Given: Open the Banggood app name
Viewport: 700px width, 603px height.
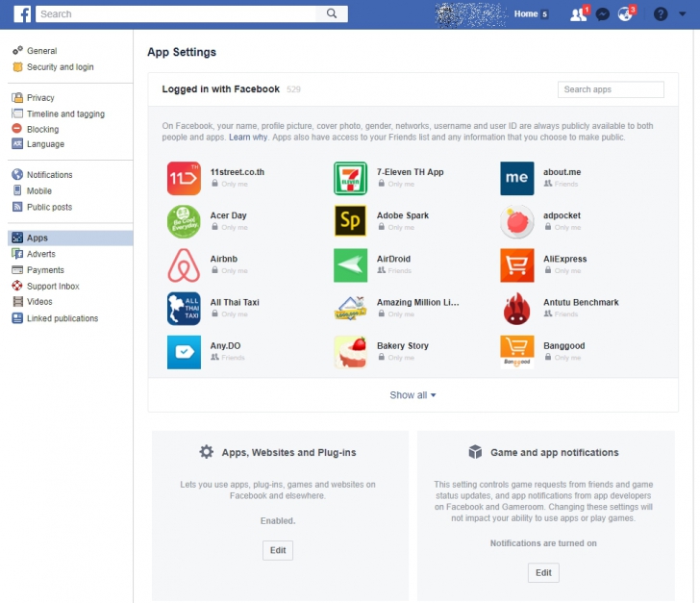Looking at the screenshot, I should tap(563, 345).
